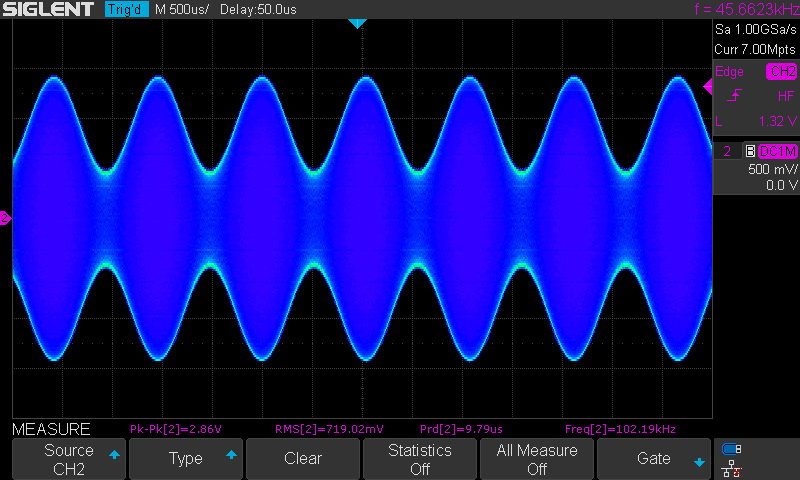Screen dimensions: 800x480
Task: Click the trigger level arrow marker
Action: 707,87
